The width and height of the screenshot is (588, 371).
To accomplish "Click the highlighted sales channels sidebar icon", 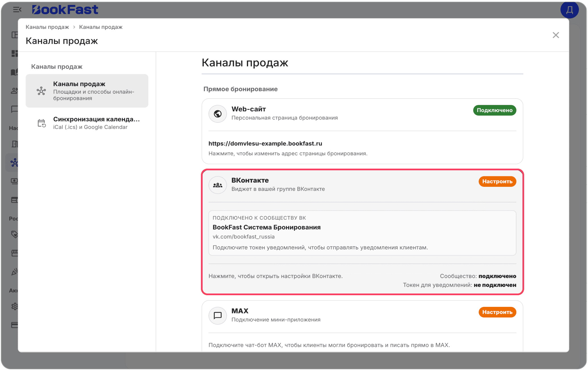I will [14, 163].
